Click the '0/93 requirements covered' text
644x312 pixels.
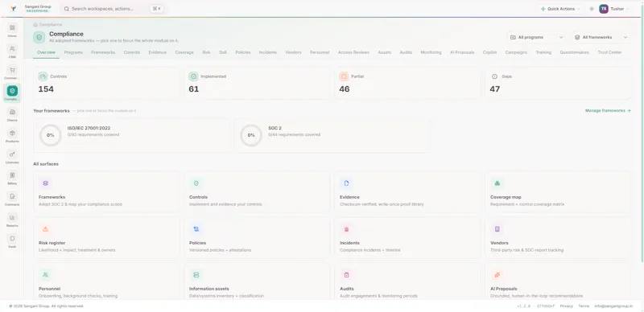click(x=93, y=134)
